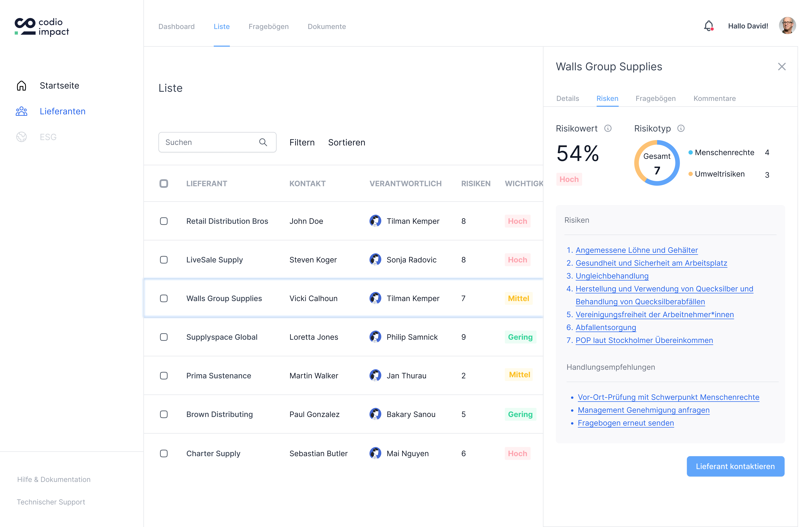Image resolution: width=812 pixels, height=527 pixels.
Task: Open the Filtern options
Action: (302, 142)
